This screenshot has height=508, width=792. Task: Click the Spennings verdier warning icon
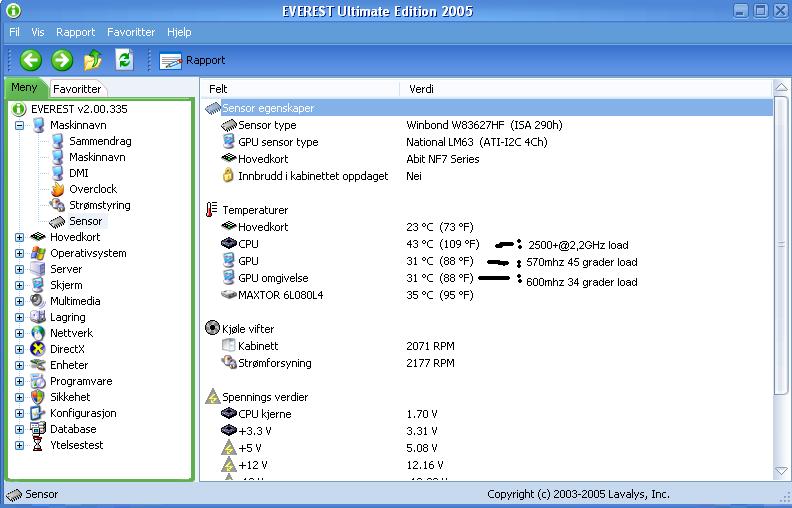212,396
